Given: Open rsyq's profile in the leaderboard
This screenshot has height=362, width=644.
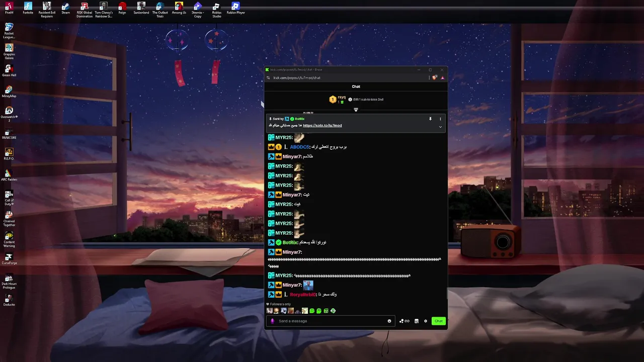Looking at the screenshot, I should point(342,97).
